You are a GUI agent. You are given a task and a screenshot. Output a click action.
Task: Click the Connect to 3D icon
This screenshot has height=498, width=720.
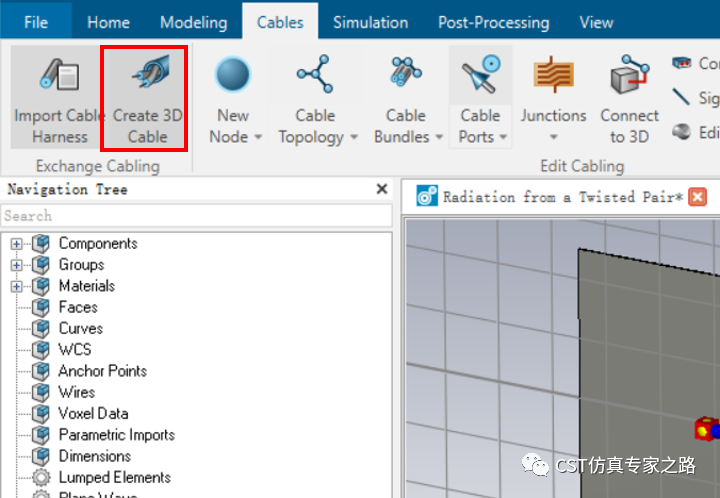pos(629,74)
